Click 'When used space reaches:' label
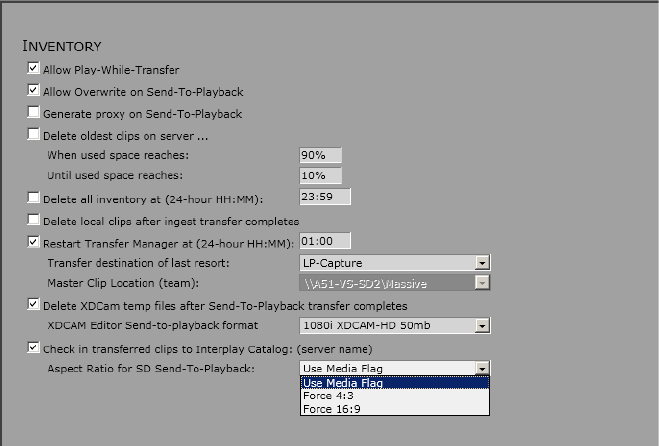The image size is (659, 446). (118, 155)
